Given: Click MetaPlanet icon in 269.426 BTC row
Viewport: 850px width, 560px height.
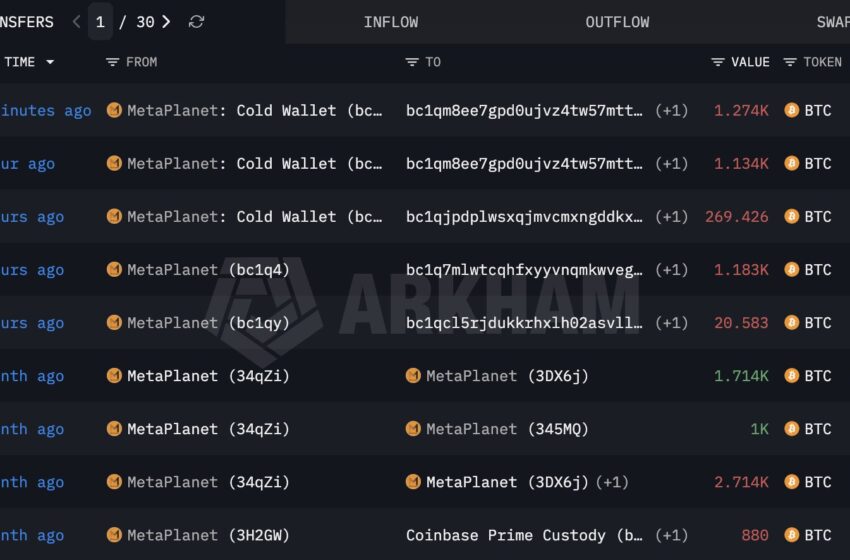Looking at the screenshot, I should [114, 216].
